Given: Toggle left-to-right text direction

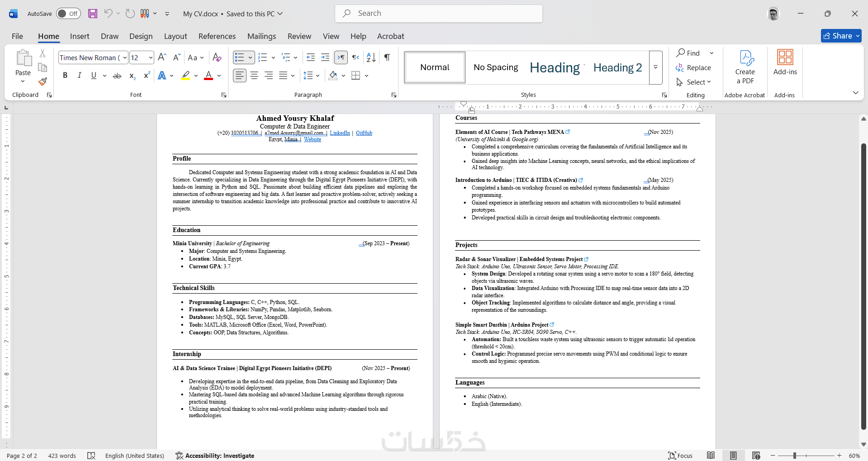Looking at the screenshot, I should (341, 57).
